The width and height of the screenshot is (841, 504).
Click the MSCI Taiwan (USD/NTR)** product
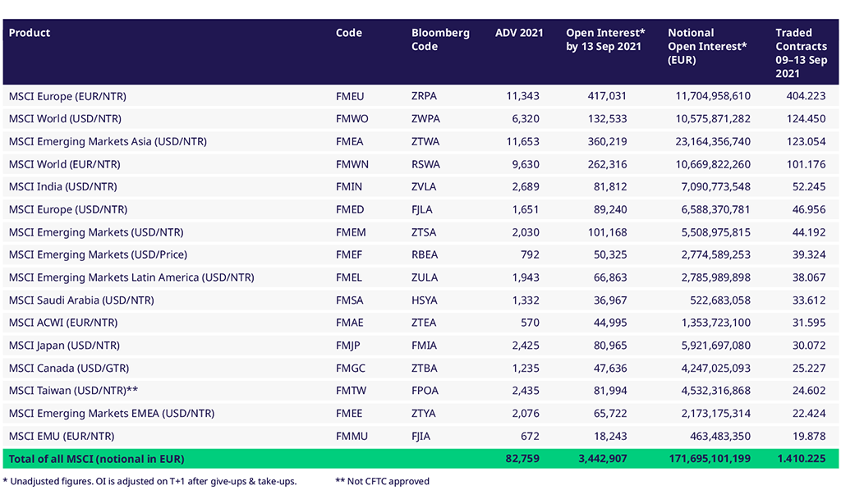tap(71, 391)
